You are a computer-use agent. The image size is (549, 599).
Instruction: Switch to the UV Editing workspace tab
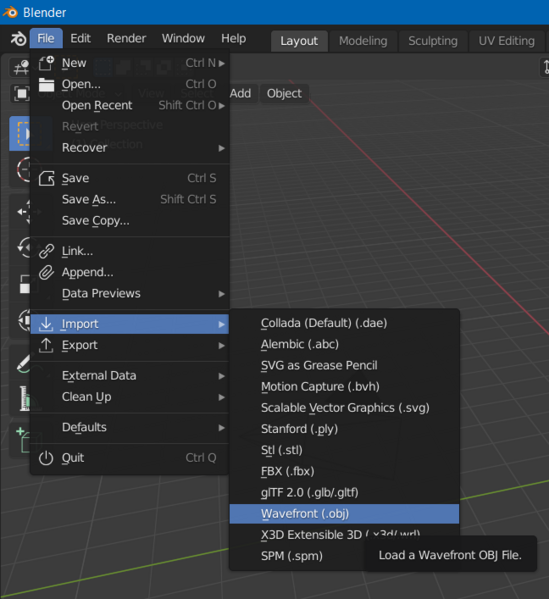pyautogui.click(x=506, y=41)
